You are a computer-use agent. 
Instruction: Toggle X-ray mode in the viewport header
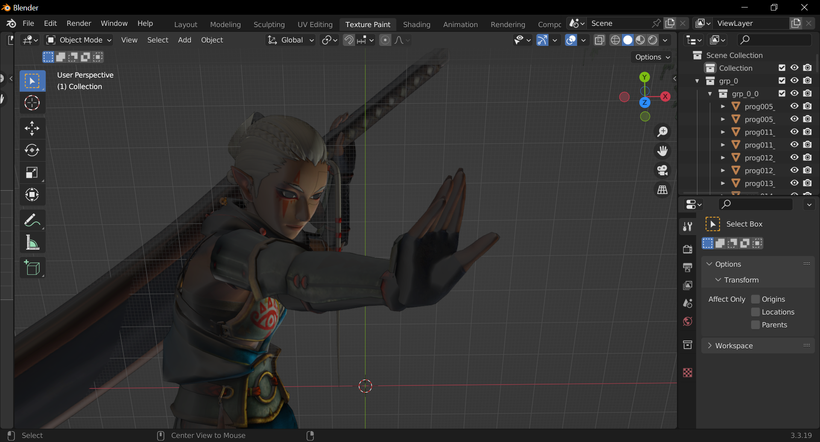pos(599,40)
